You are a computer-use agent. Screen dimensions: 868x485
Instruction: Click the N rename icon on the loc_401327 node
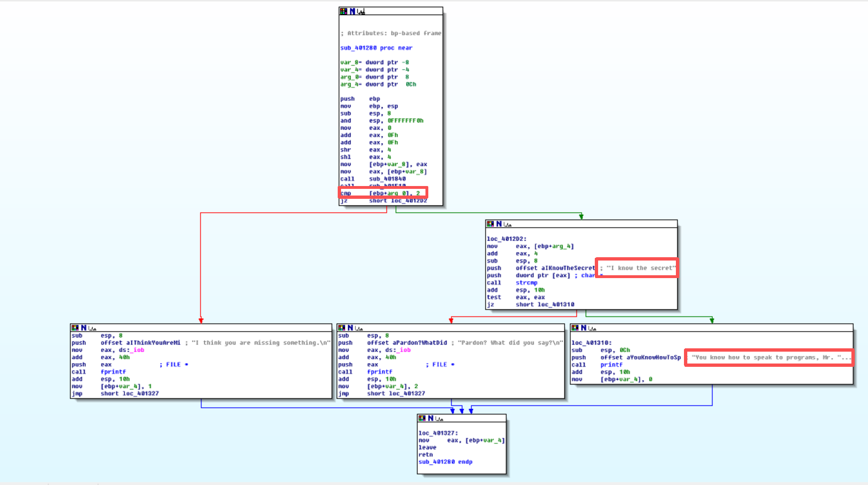point(431,418)
